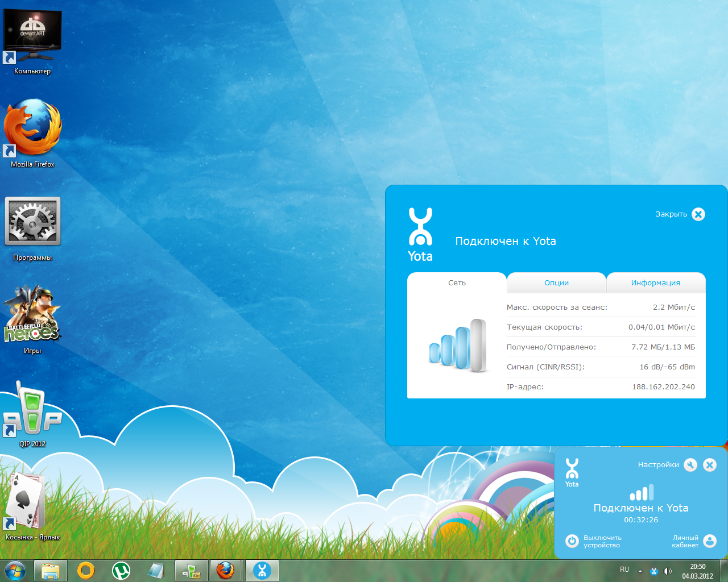Click the user profile icon in widget

point(710,541)
